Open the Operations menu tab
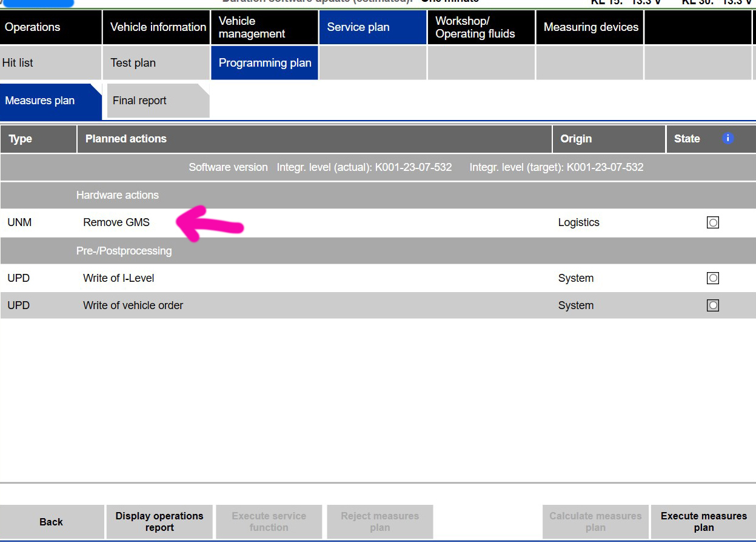The width and height of the screenshot is (756, 543). click(x=51, y=27)
